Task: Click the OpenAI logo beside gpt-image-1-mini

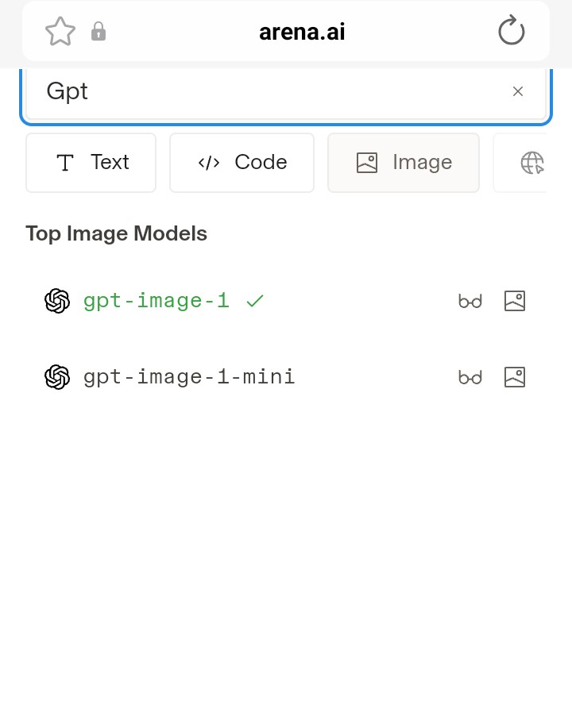Action: click(57, 377)
